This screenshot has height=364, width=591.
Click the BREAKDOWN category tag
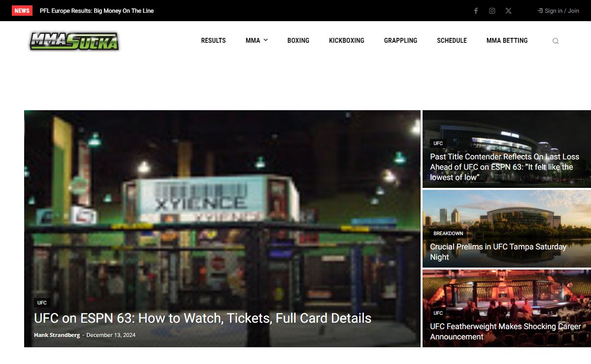click(448, 234)
